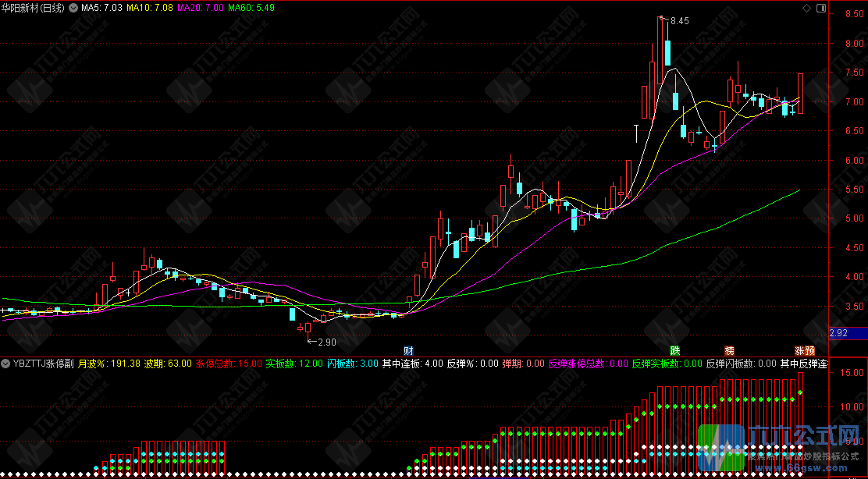Viewport: 868px width, 479px height.
Task: Click the 6.00 price axis label
Action: (854, 160)
